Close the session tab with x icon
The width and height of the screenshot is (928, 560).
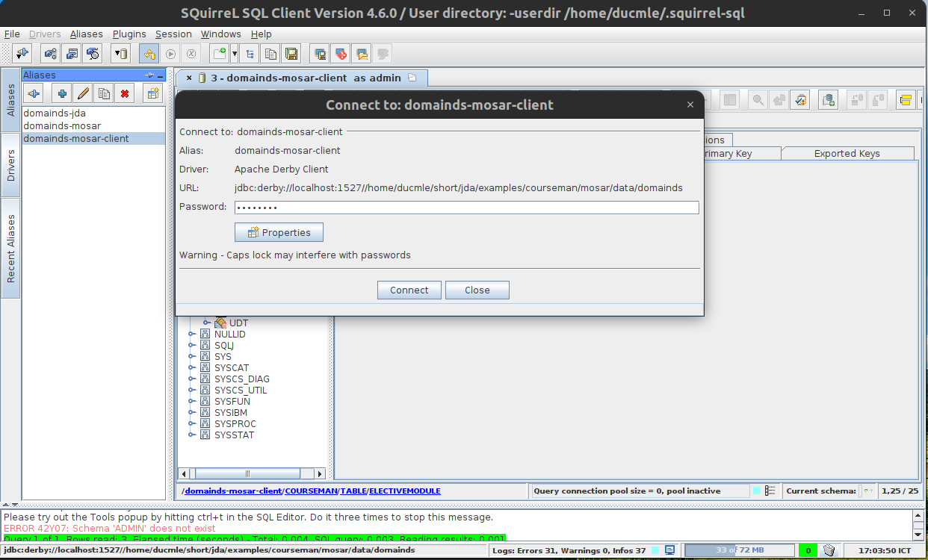pyautogui.click(x=189, y=78)
